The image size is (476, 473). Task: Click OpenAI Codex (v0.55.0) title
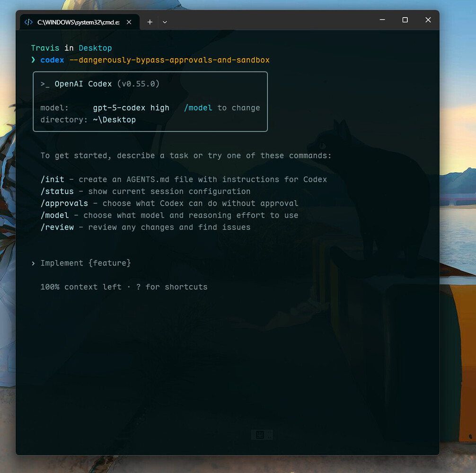pyautogui.click(x=107, y=84)
